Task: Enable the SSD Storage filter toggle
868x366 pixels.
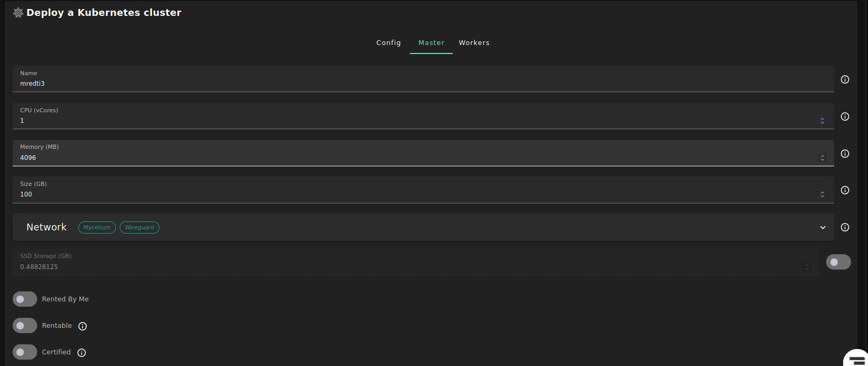Action: coord(838,262)
